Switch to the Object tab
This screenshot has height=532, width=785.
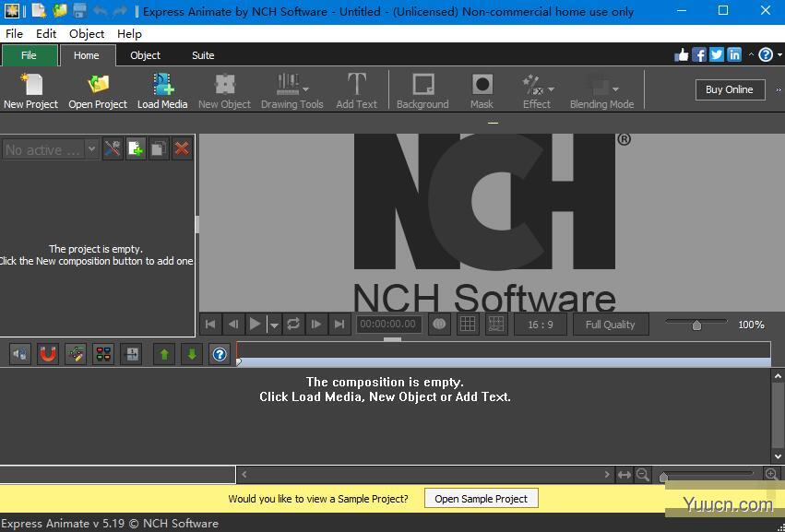click(145, 55)
